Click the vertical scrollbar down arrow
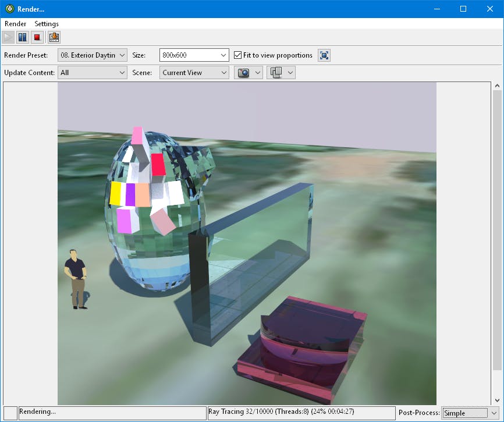504x422 pixels. click(497, 400)
